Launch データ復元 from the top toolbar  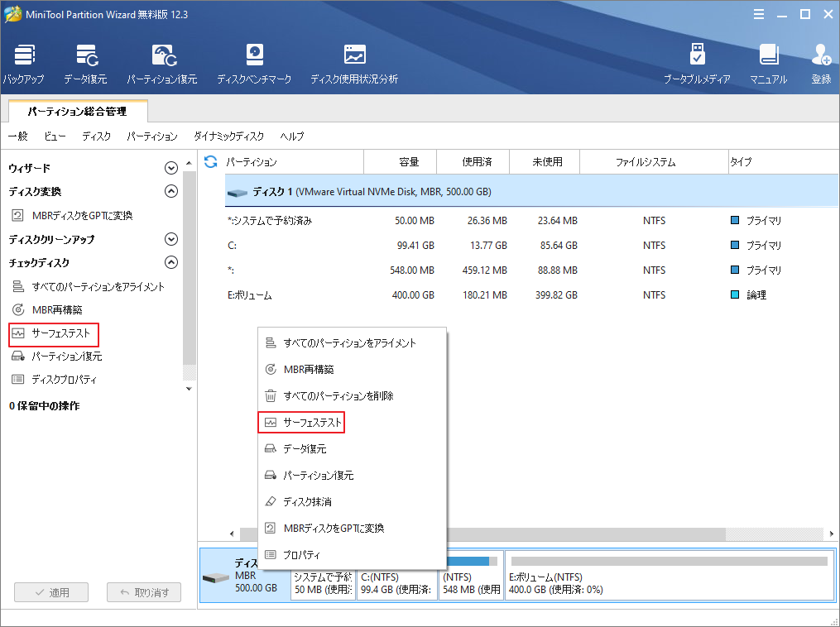click(x=85, y=65)
